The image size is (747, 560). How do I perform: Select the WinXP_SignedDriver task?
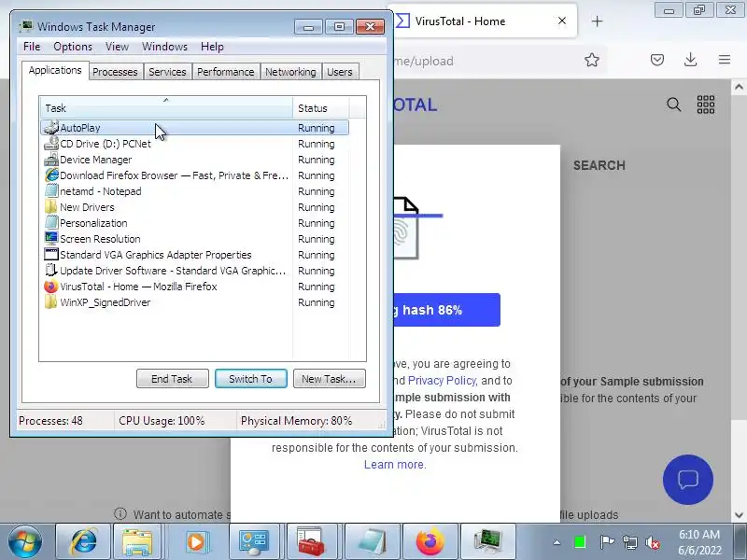coord(195,302)
